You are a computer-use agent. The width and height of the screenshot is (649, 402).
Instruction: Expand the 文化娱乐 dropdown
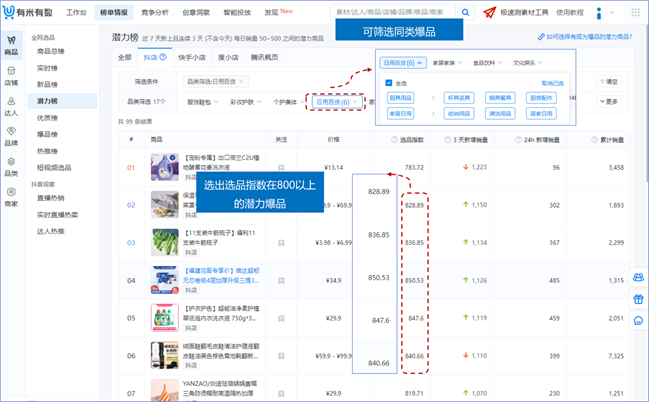pyautogui.click(x=528, y=63)
